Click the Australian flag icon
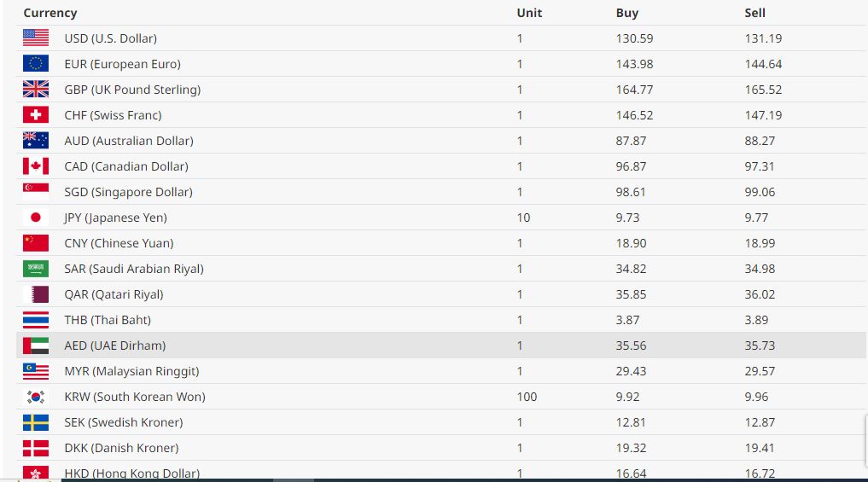 pos(36,141)
